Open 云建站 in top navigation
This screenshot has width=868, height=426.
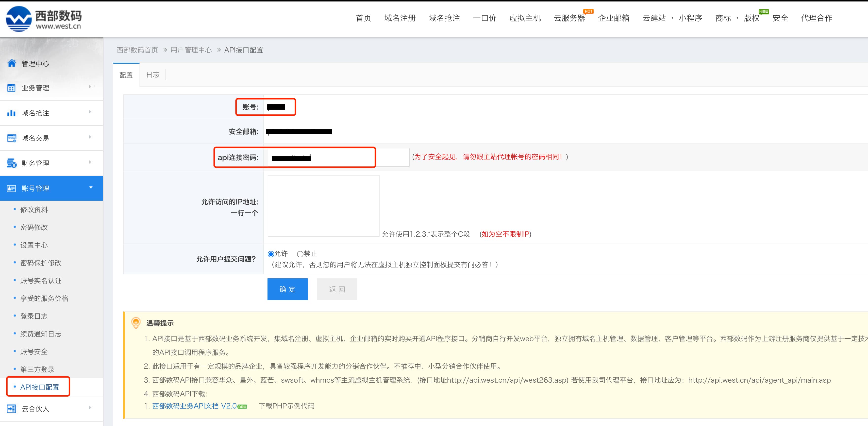654,18
